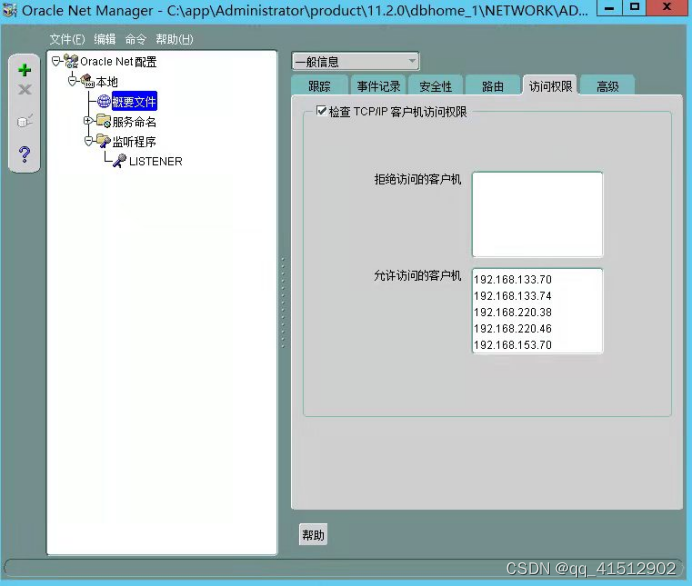
Task: Switch to the 高级 tab
Action: tap(607, 86)
